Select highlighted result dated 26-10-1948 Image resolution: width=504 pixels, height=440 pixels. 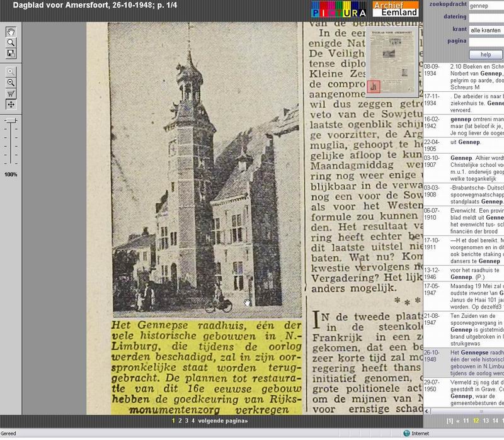click(x=464, y=363)
